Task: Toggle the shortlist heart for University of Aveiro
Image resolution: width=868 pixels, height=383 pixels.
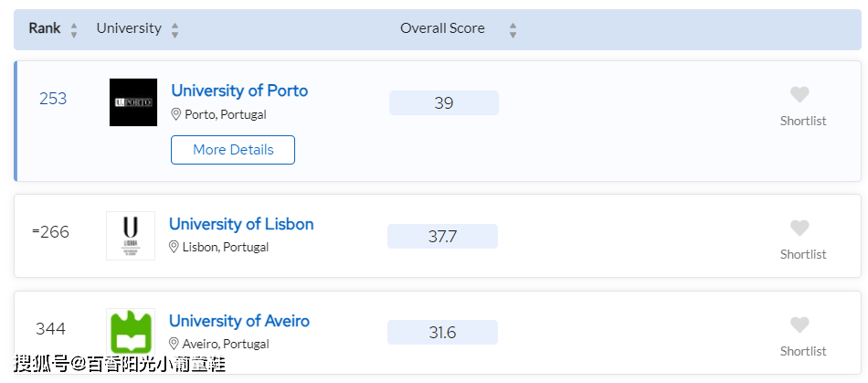Action: pos(799,324)
